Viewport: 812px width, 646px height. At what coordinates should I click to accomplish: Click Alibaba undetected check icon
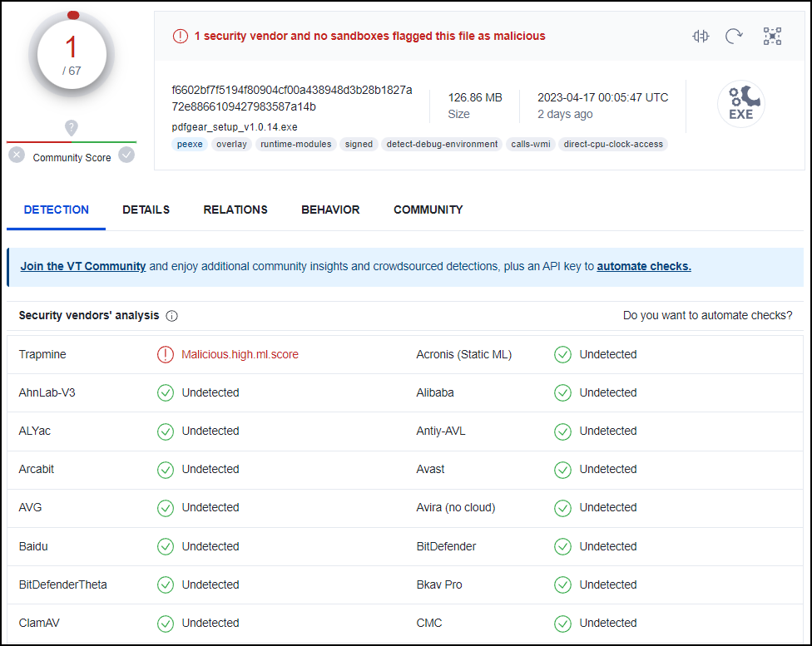click(x=562, y=393)
